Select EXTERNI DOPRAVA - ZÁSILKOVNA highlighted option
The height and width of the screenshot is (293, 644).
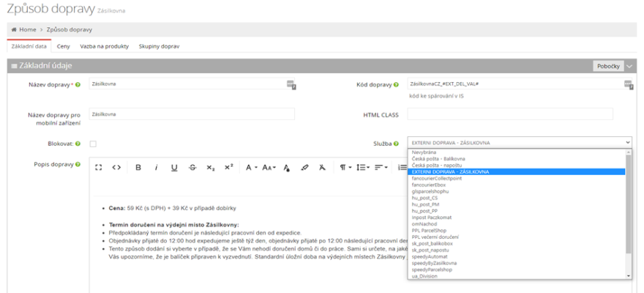coord(517,172)
